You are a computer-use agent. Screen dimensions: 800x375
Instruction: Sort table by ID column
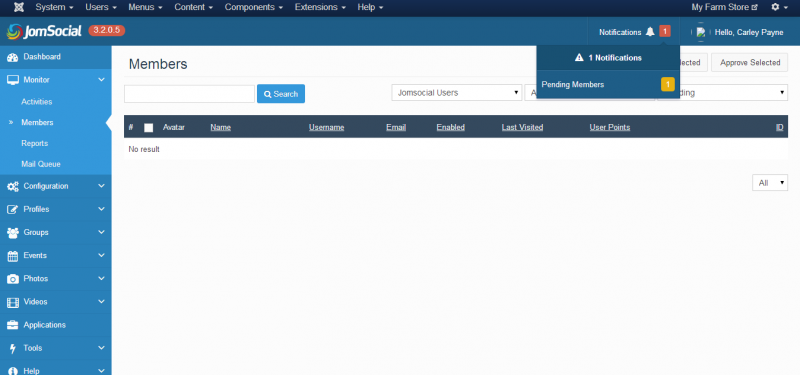point(780,127)
